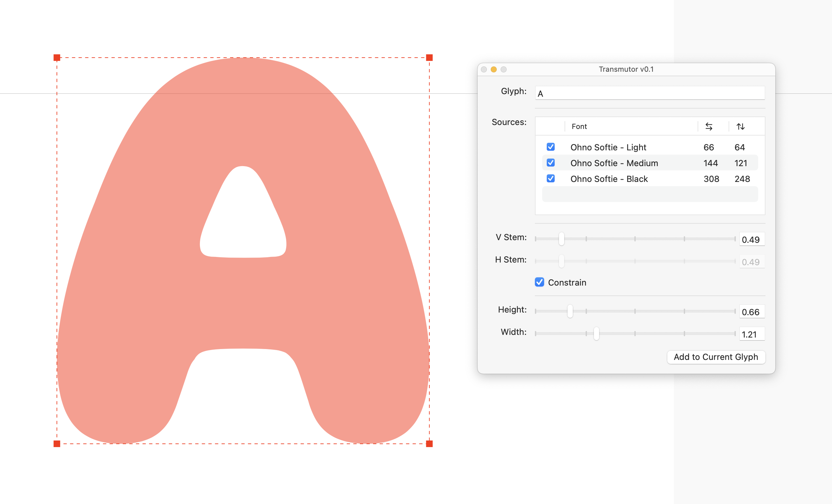Click top-right red bounding box handle
The height and width of the screenshot is (504, 832).
pyautogui.click(x=429, y=58)
